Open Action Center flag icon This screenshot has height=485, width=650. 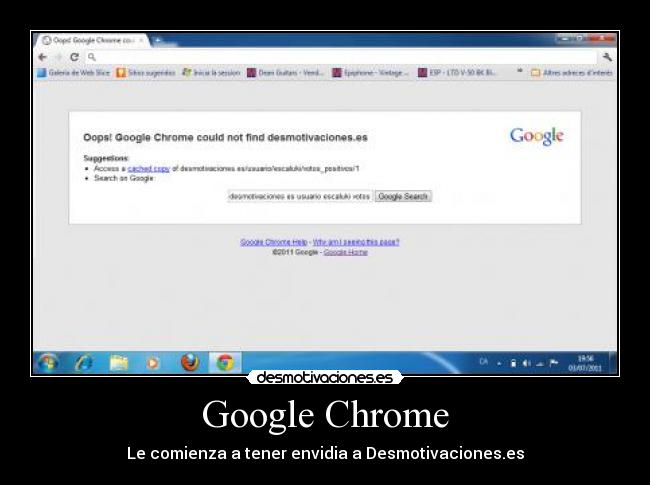tap(553, 363)
